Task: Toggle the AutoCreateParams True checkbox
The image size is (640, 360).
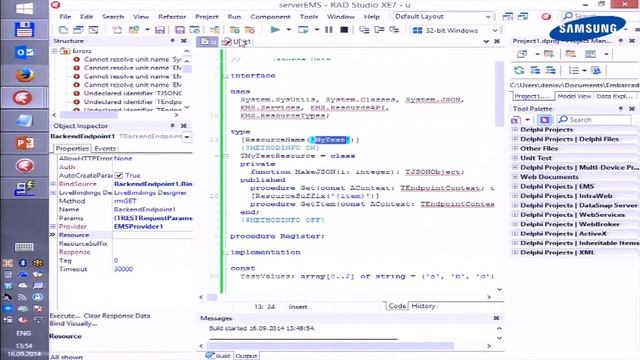Action: tap(119, 175)
